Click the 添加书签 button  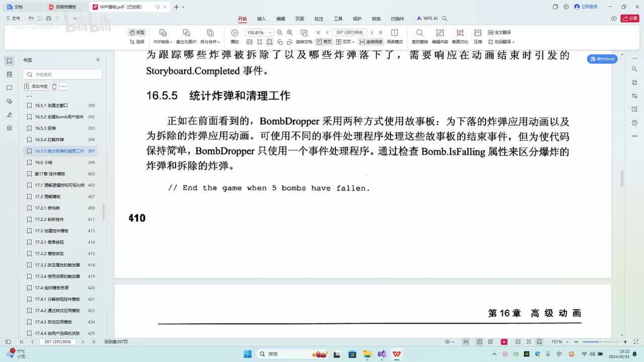36,86
